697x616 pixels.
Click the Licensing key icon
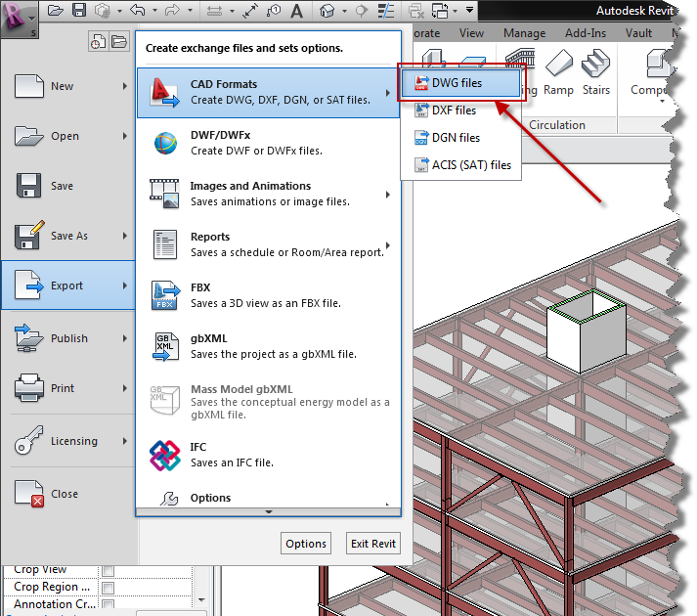pyautogui.click(x=29, y=441)
